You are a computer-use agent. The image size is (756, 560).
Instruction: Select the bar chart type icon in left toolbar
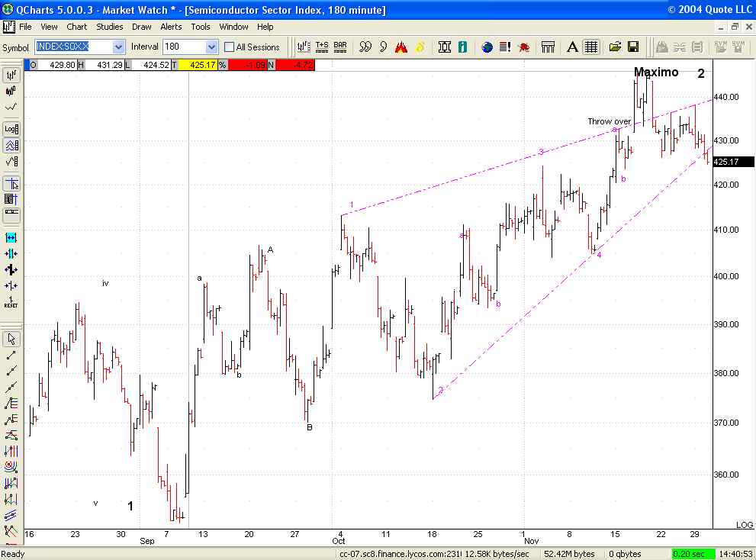(x=11, y=75)
